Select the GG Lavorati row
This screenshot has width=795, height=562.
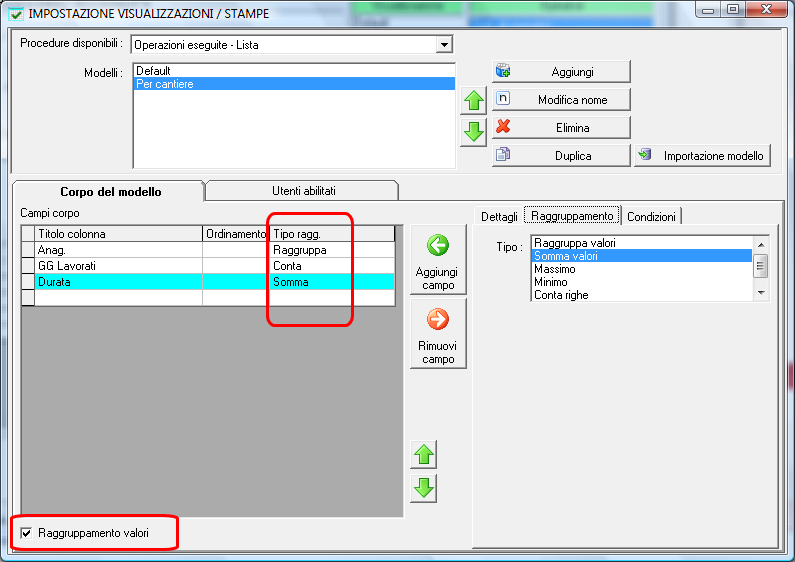[x=208, y=266]
